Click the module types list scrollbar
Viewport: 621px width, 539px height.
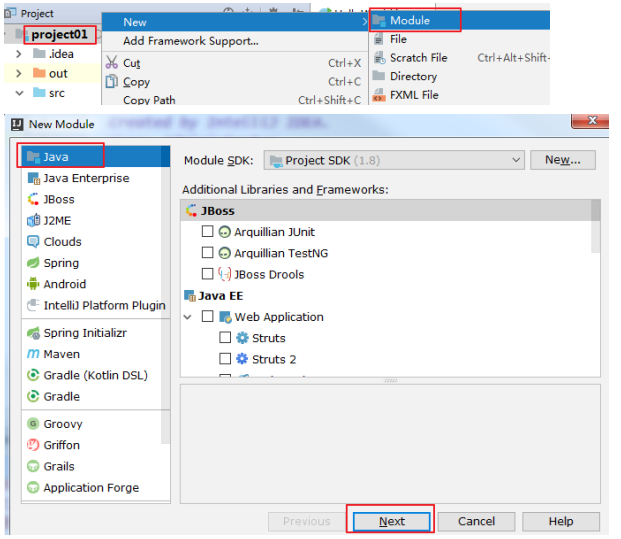[166, 294]
